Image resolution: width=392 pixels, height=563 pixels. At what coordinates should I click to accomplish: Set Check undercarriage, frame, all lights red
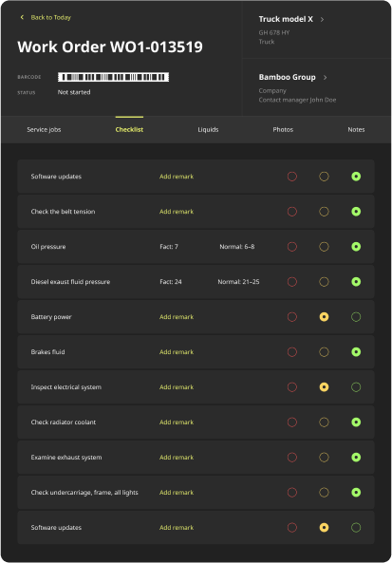point(292,493)
